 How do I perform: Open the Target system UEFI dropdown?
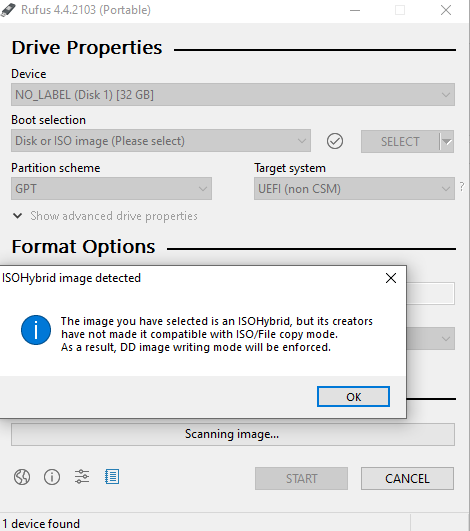354,189
